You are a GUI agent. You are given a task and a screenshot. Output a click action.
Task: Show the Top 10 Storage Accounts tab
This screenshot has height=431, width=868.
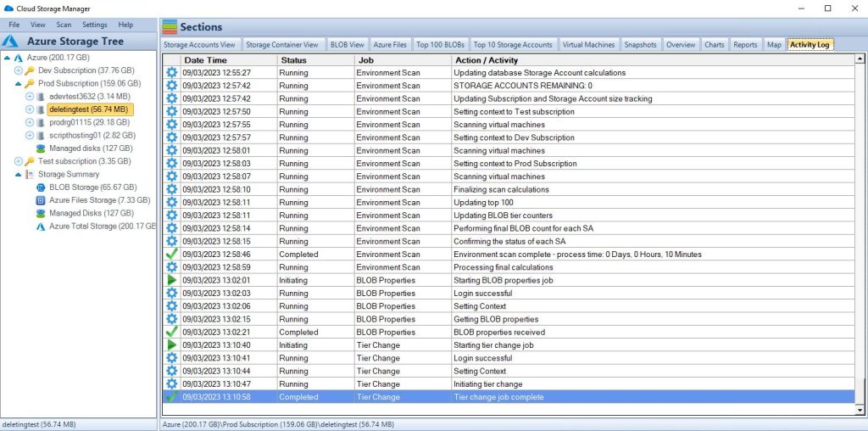click(x=513, y=45)
